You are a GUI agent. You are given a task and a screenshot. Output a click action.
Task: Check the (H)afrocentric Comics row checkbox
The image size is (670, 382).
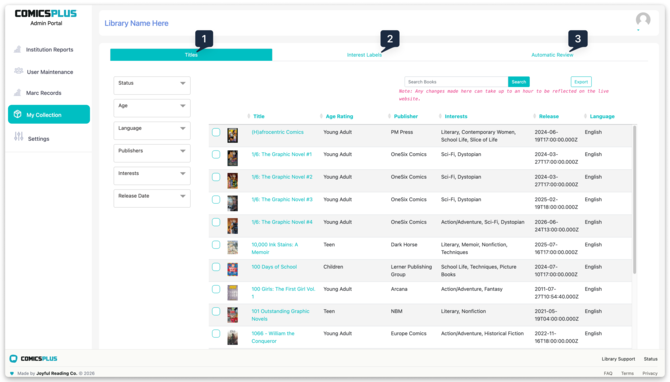coord(216,132)
